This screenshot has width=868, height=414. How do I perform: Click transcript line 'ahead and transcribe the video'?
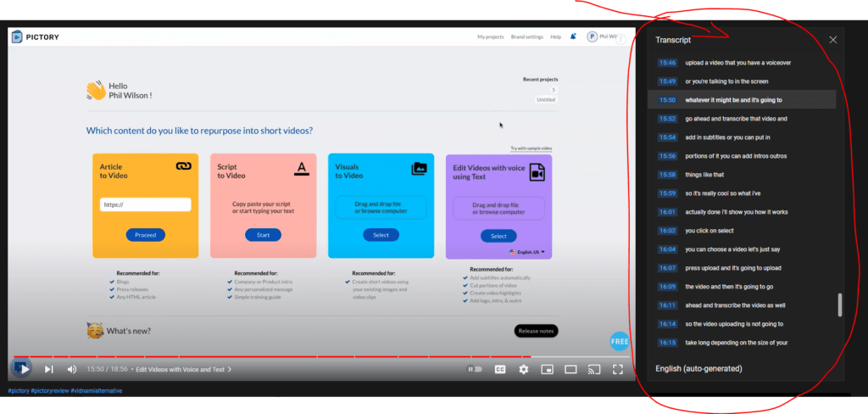(735, 305)
